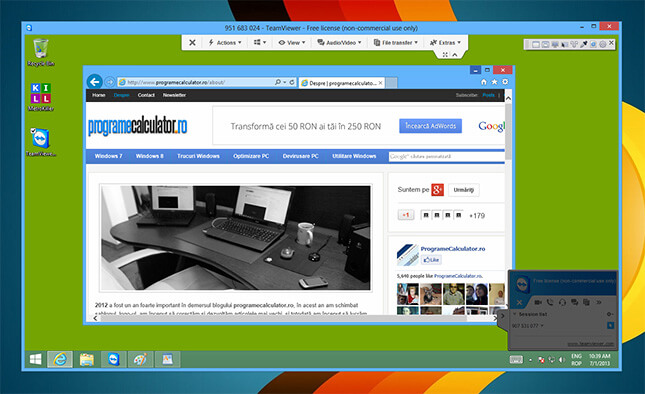This screenshot has width=645, height=394.
Task: Open the Audio/Video menu
Action: 339,42
